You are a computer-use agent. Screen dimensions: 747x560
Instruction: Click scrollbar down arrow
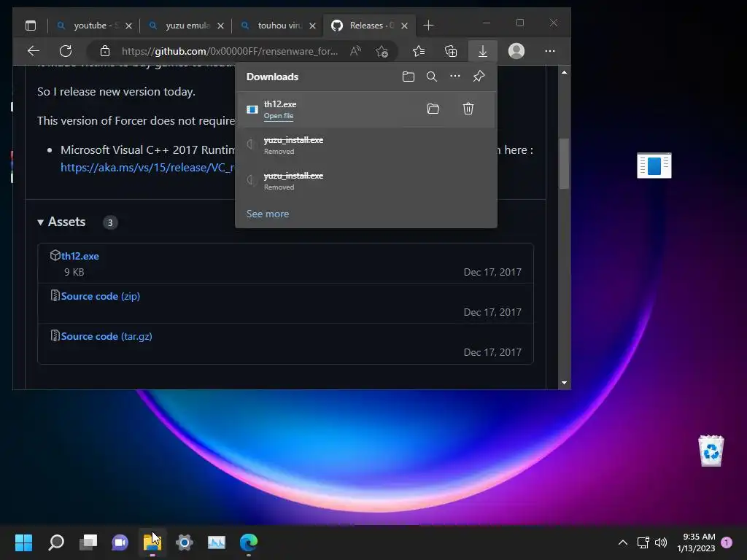click(x=564, y=382)
